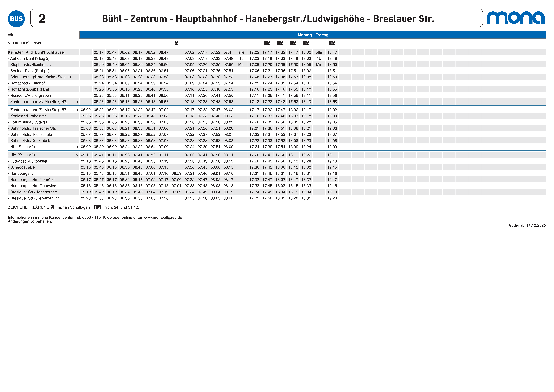Click the HS symbol in the legend
The width and height of the screenshot is (554, 392).
[x=97, y=207]
